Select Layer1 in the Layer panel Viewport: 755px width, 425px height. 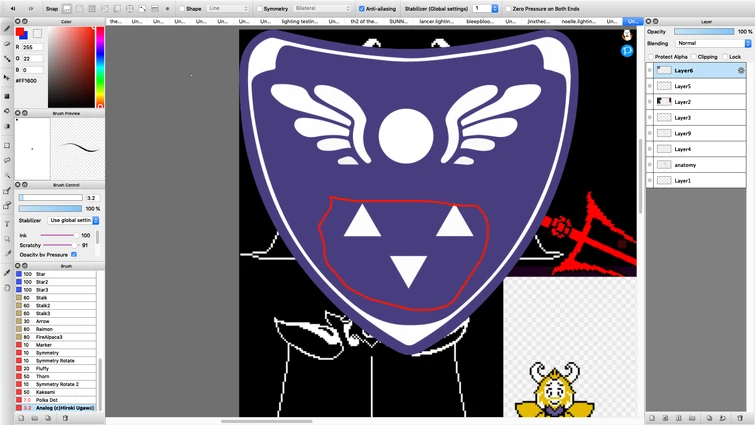coord(696,180)
